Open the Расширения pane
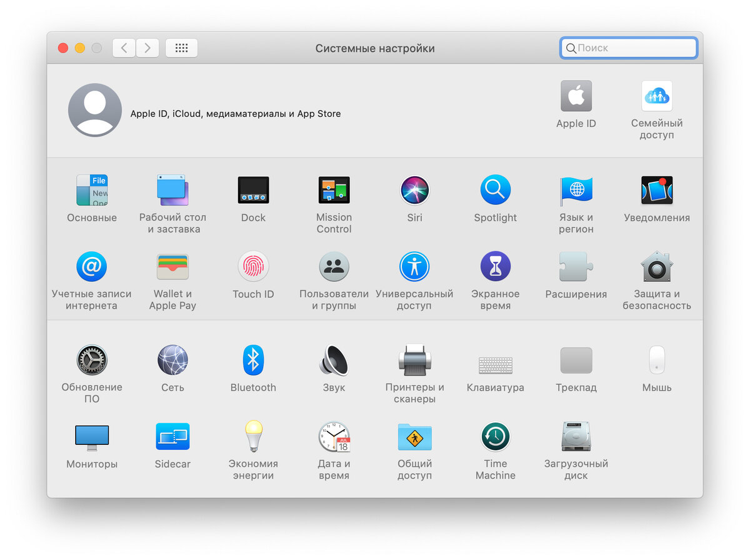 [576, 267]
